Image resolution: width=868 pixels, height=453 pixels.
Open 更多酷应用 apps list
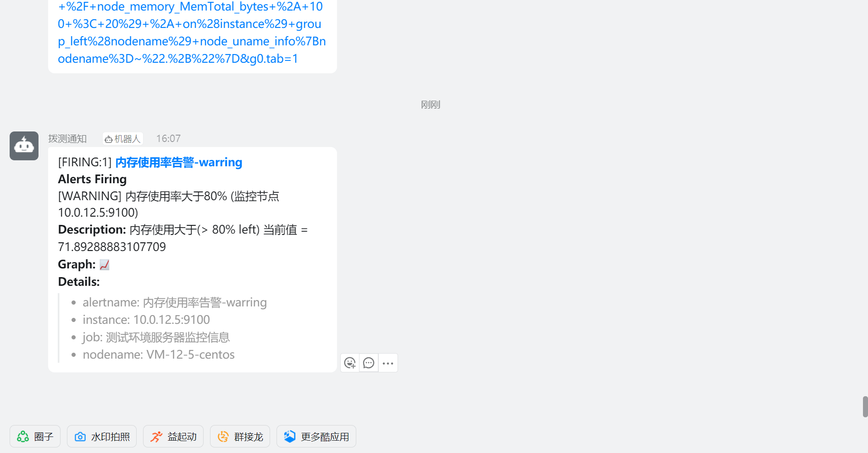tap(316, 437)
